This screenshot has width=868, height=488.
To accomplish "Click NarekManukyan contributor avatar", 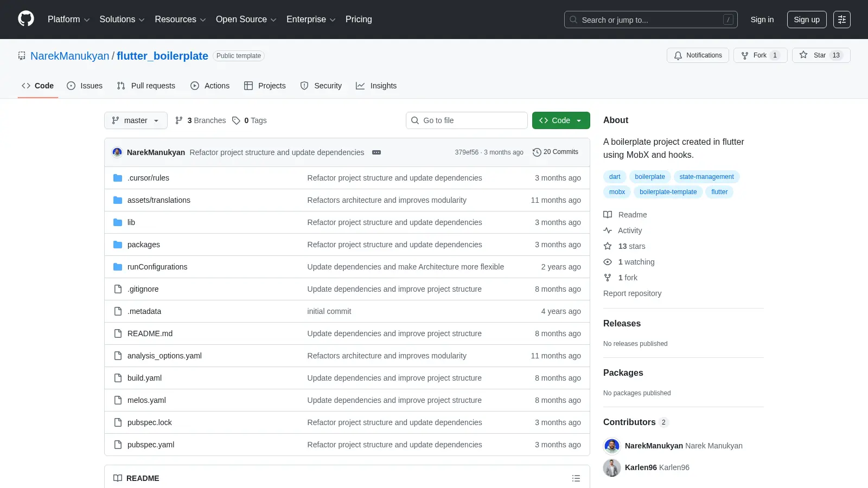I will pos(612,446).
